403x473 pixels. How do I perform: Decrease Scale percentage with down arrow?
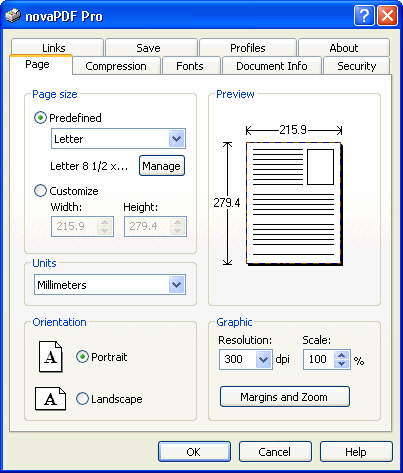tap(341, 364)
